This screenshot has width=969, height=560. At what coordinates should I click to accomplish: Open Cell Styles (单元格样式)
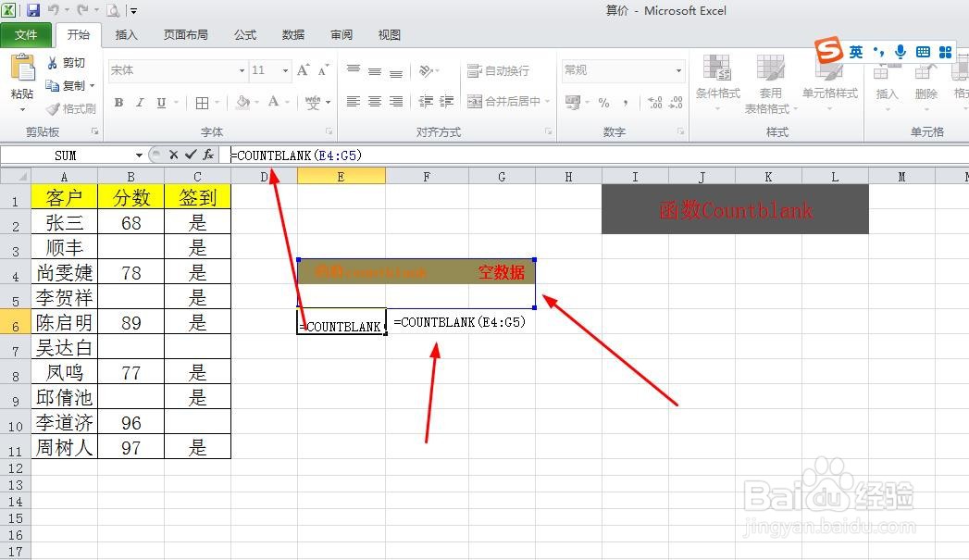pyautogui.click(x=830, y=81)
